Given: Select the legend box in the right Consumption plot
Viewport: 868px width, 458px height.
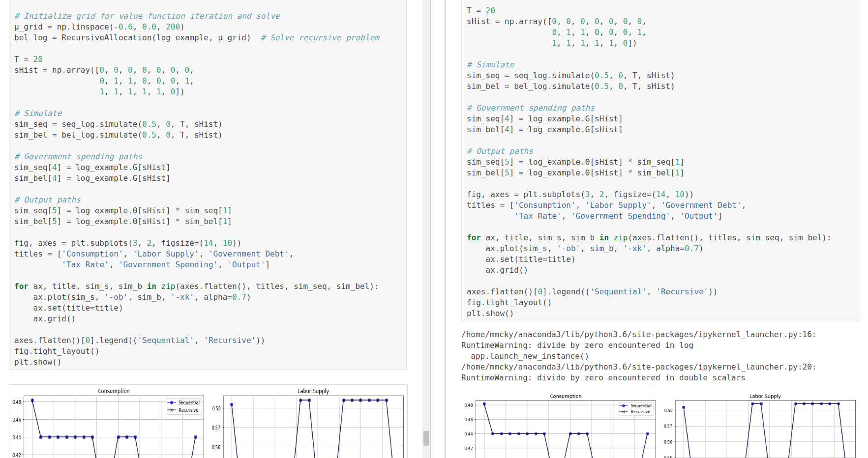Looking at the screenshot, I should [635, 407].
